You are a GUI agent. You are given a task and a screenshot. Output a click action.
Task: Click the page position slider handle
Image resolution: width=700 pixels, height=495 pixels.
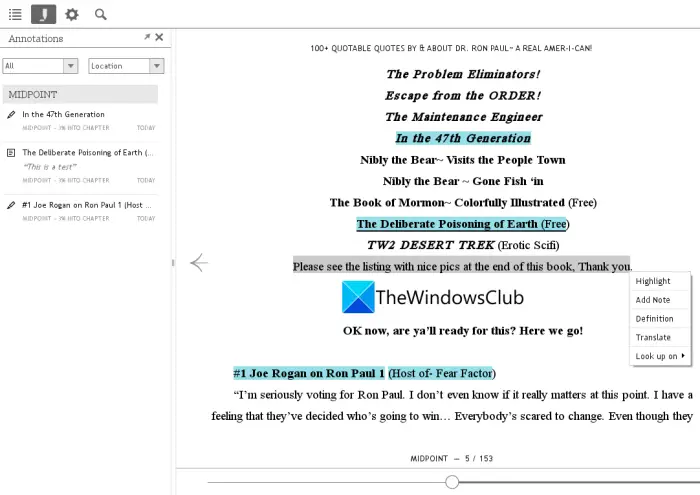tap(452, 482)
